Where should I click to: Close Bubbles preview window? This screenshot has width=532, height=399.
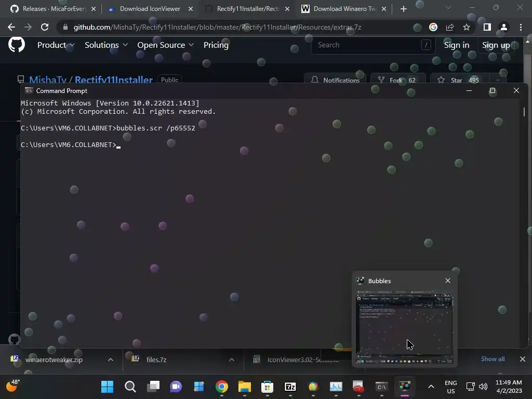(448, 281)
